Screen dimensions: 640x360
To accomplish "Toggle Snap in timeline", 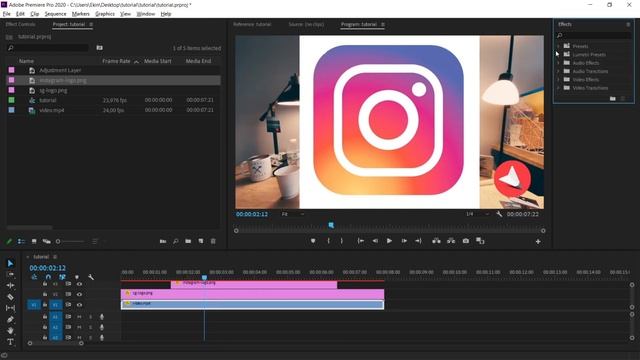I will (48, 277).
